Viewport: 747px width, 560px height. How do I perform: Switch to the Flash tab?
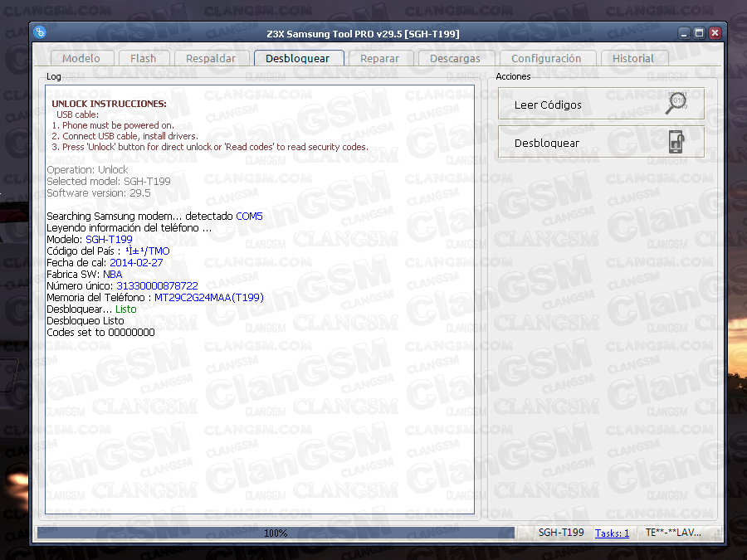point(144,59)
